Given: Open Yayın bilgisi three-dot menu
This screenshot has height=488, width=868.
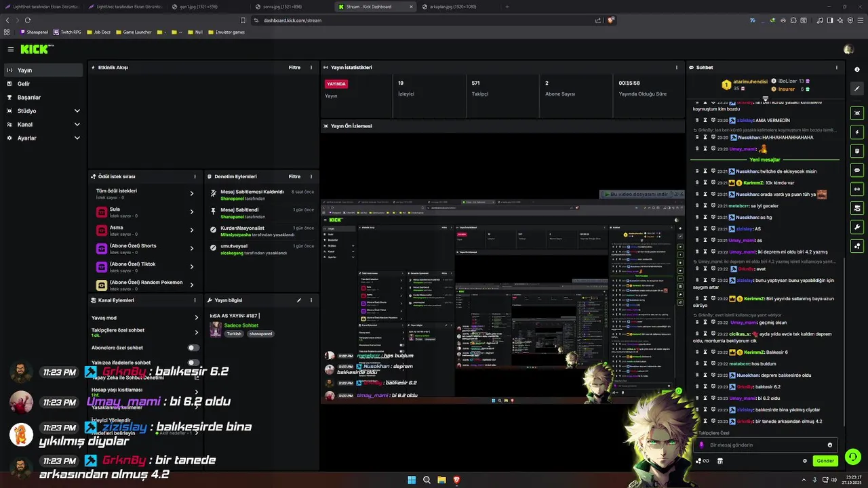Looking at the screenshot, I should pos(311,300).
